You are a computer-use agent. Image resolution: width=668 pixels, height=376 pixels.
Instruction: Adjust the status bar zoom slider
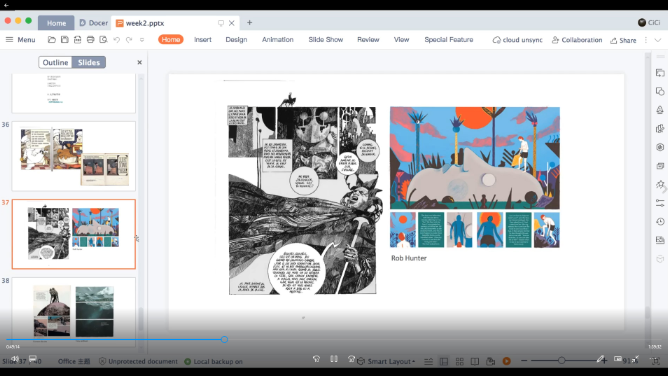tap(561, 361)
